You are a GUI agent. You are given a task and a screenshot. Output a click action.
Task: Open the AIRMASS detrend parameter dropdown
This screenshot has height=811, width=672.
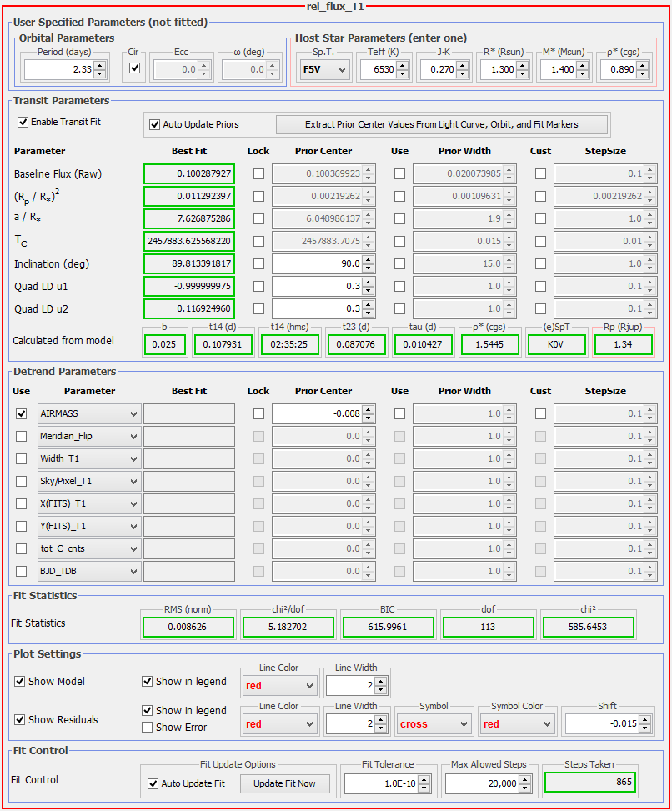pyautogui.click(x=89, y=413)
